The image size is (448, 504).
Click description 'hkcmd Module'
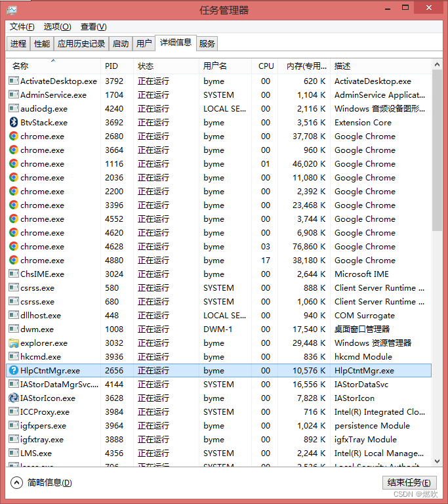pos(363,356)
